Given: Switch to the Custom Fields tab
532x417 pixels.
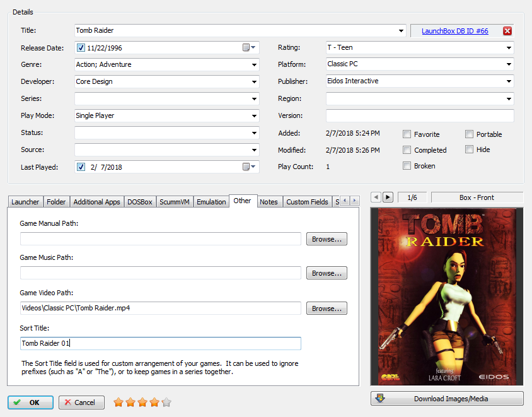Looking at the screenshot, I should pyautogui.click(x=307, y=202).
